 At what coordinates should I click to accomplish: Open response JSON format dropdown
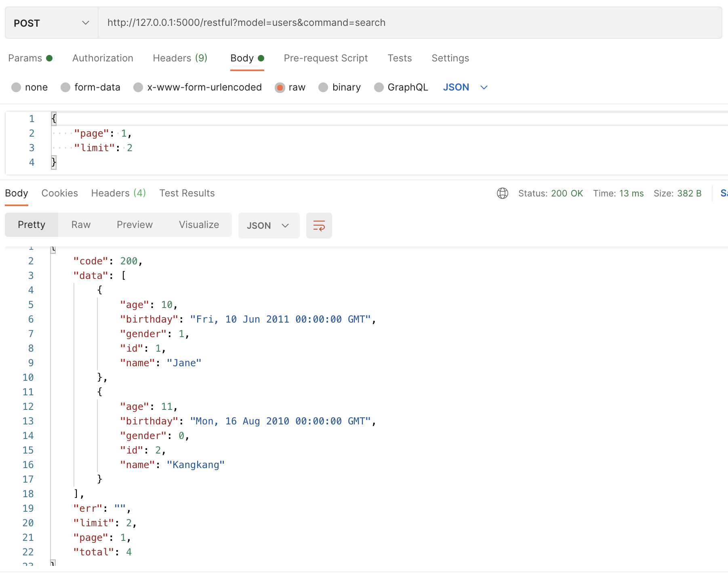[x=268, y=226]
